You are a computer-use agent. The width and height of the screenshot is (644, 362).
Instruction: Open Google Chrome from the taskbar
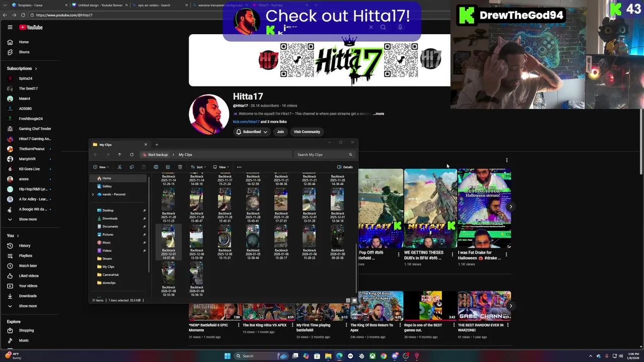click(x=383, y=356)
